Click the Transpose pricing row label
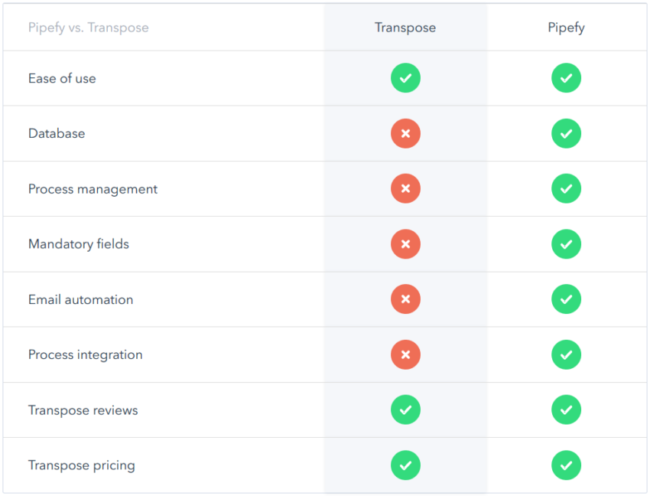Viewport: 650px width, 496px height. click(x=81, y=465)
